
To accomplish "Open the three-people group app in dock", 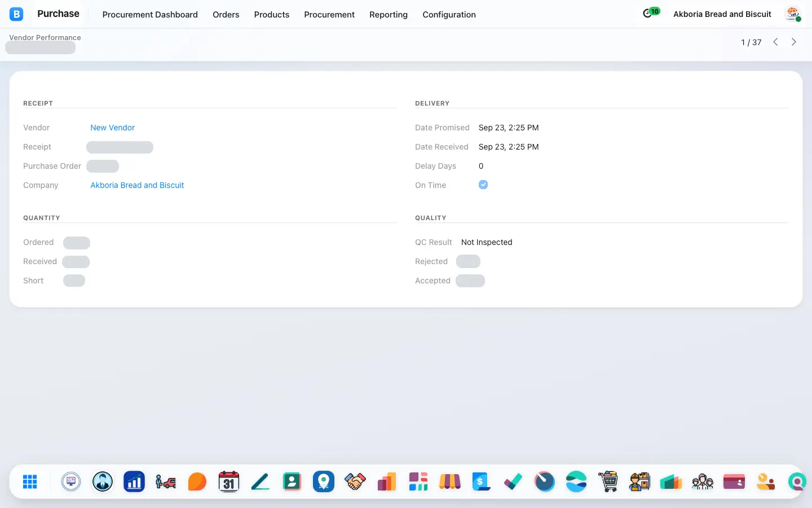I will (x=703, y=481).
